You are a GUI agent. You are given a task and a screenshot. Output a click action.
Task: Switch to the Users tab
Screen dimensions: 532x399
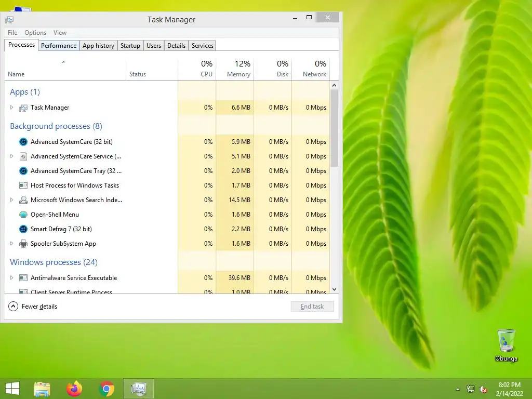coord(154,46)
